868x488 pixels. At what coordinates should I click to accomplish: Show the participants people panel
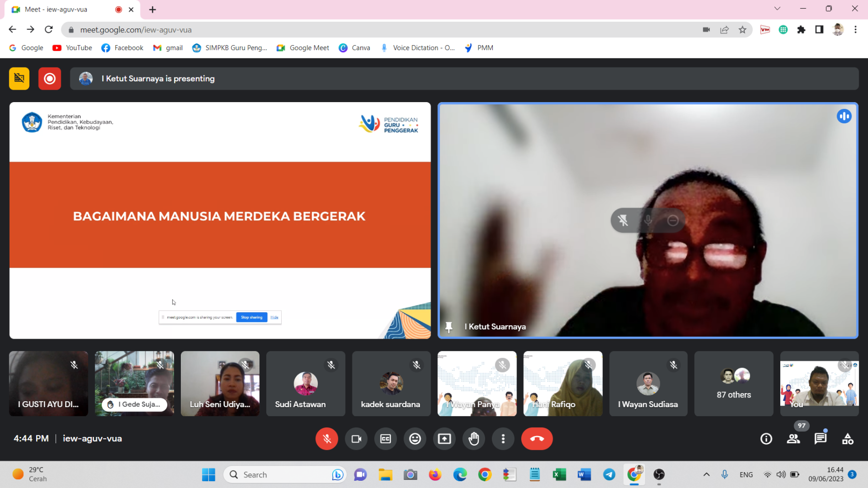pyautogui.click(x=793, y=439)
